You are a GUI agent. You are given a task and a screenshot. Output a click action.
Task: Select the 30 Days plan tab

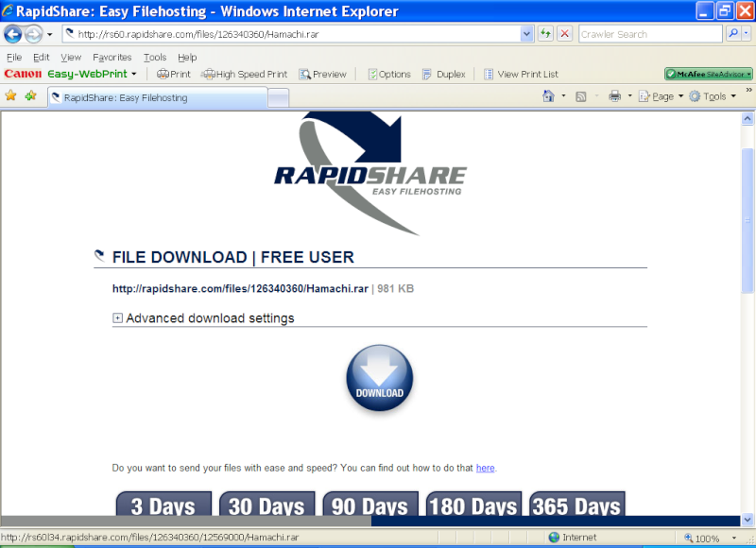pyautogui.click(x=266, y=504)
